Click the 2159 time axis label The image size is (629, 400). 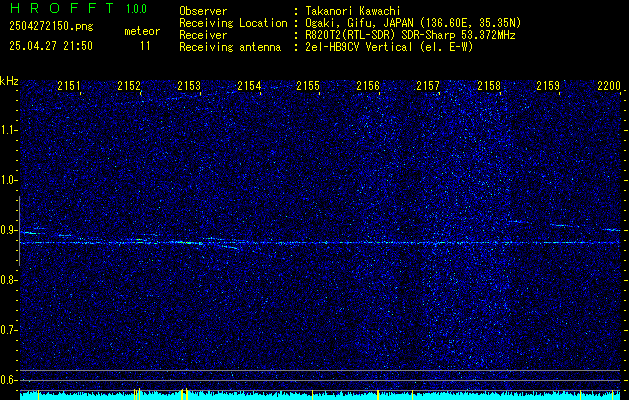coord(548,85)
